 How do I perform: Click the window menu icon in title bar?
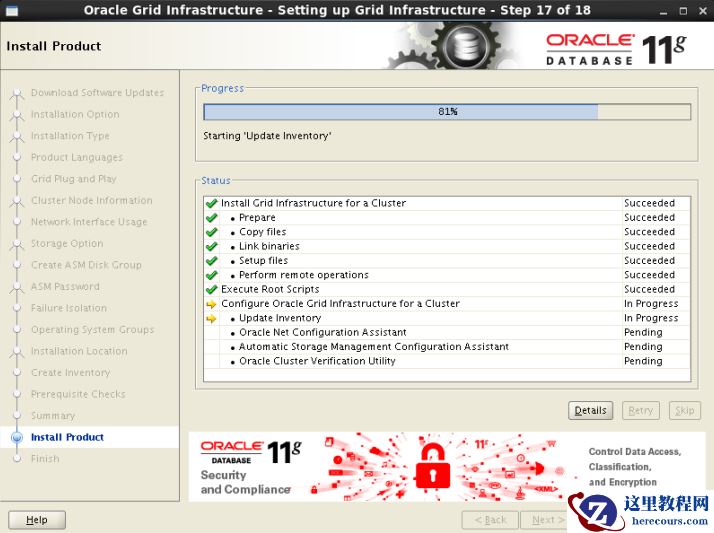[x=12, y=10]
